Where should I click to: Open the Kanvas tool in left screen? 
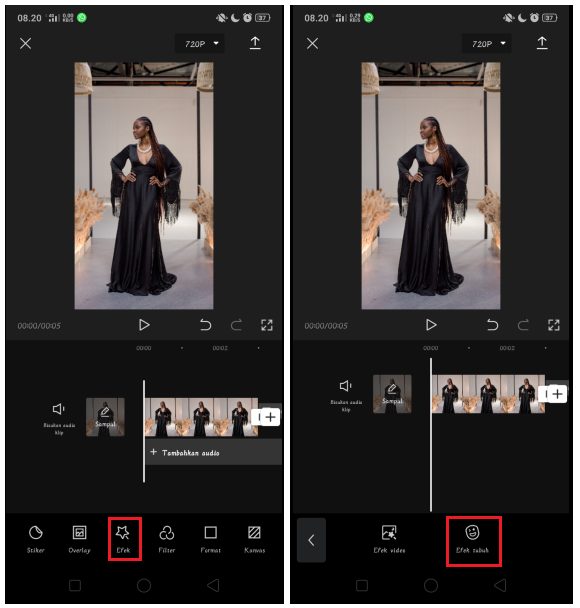254,539
